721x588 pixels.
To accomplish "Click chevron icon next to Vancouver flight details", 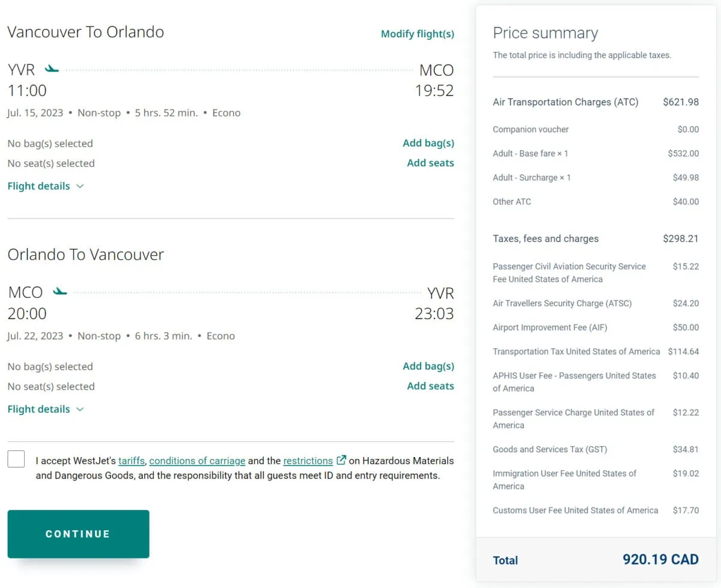I will click(x=80, y=186).
